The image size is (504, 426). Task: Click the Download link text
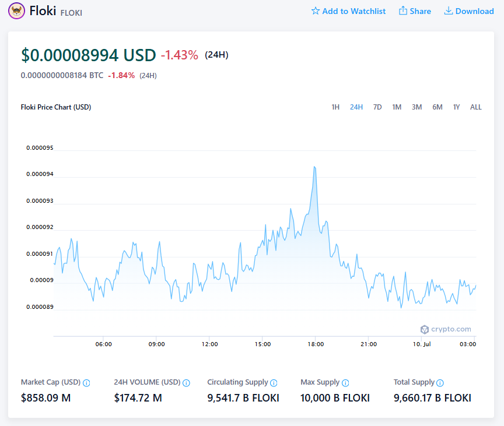(x=474, y=11)
